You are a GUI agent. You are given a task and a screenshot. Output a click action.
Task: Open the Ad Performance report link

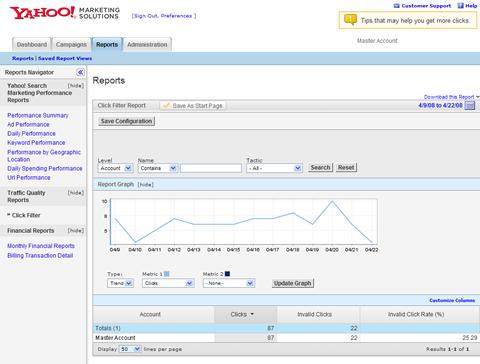28,124
